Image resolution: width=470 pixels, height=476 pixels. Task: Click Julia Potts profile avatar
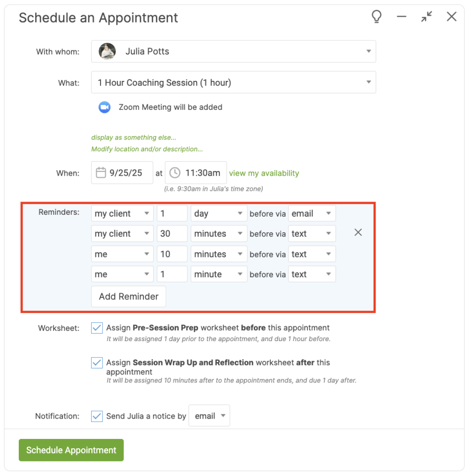(x=107, y=52)
